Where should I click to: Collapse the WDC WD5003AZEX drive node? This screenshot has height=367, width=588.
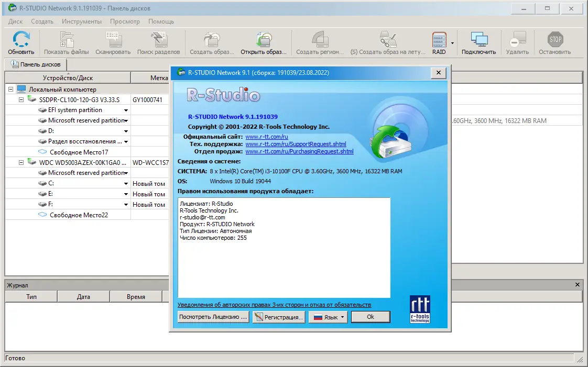tap(21, 162)
